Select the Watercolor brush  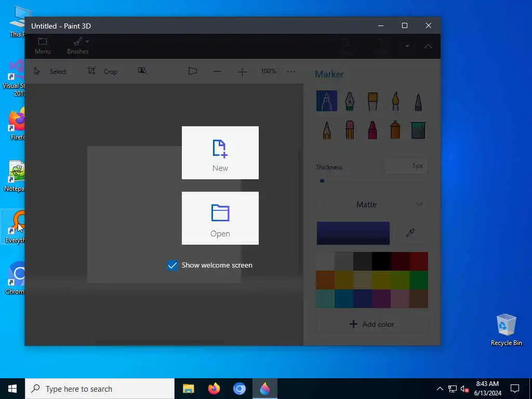pyautogui.click(x=395, y=101)
